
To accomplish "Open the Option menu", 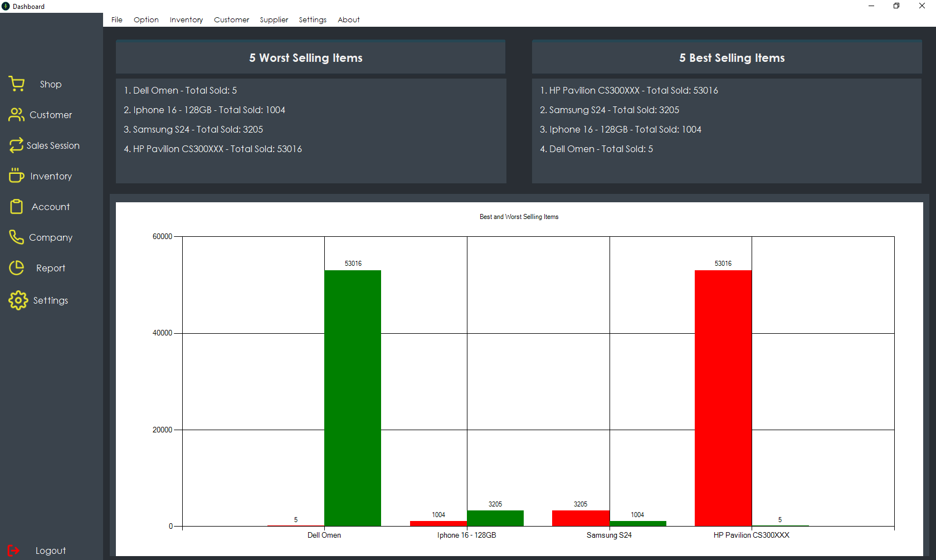I will (146, 20).
